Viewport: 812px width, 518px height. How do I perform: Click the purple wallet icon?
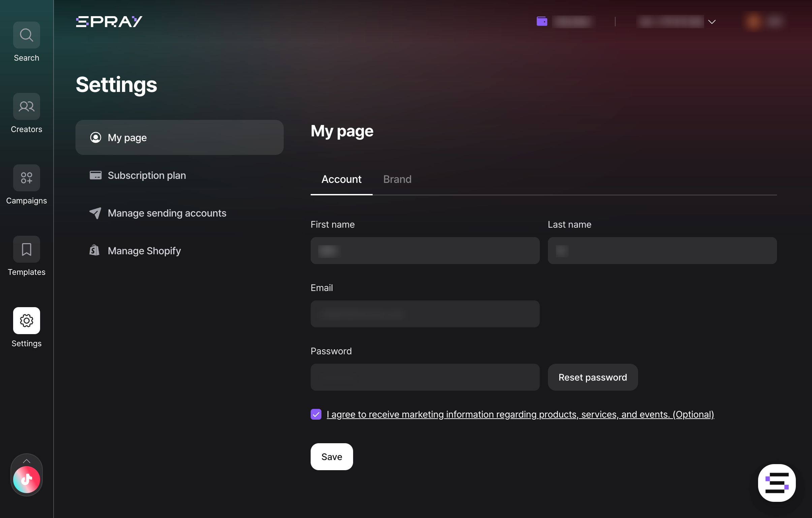click(541, 22)
